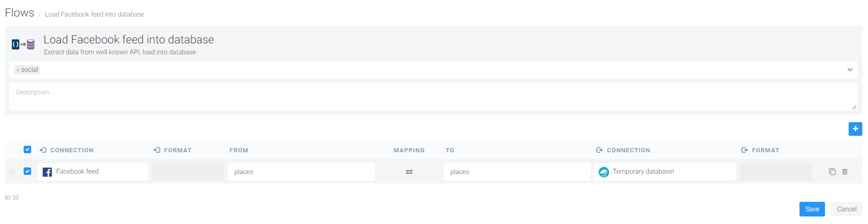Image resolution: width=868 pixels, height=224 pixels.
Task: Click the destination FORMAT column header
Action: [x=760, y=150]
